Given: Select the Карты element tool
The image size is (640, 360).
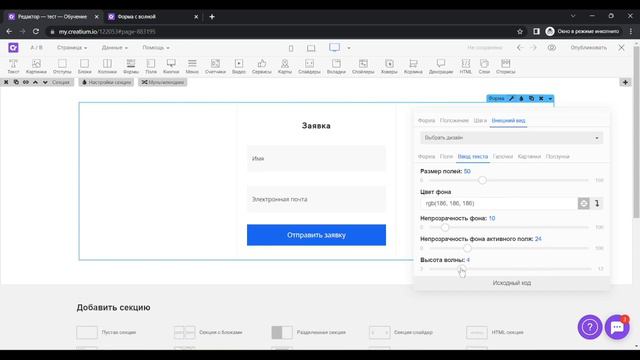Looking at the screenshot, I should 285,66.
